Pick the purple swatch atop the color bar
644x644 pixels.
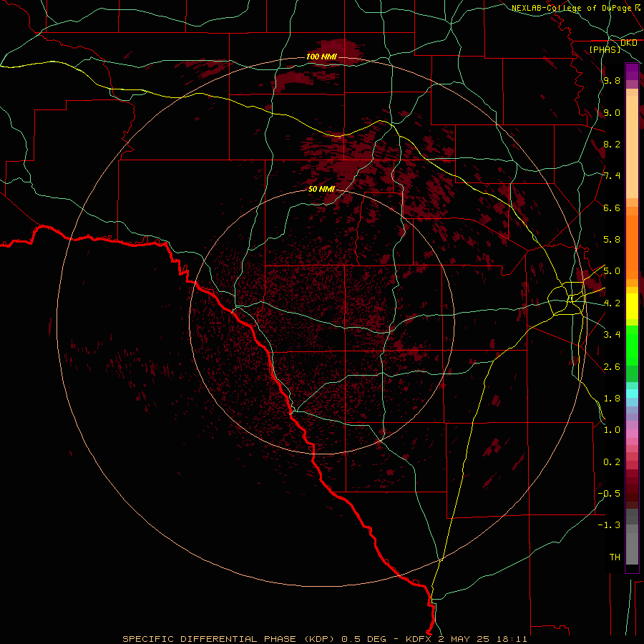(x=632, y=72)
